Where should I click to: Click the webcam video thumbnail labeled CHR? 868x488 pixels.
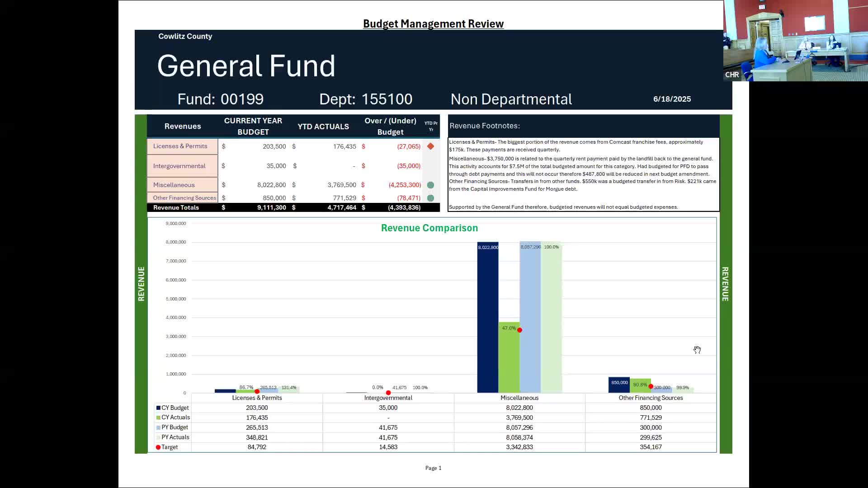tap(795, 41)
